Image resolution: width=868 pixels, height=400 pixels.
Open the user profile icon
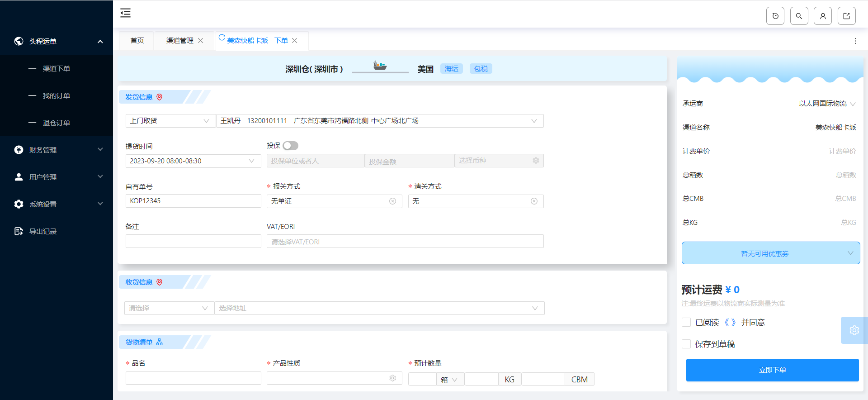[823, 16]
